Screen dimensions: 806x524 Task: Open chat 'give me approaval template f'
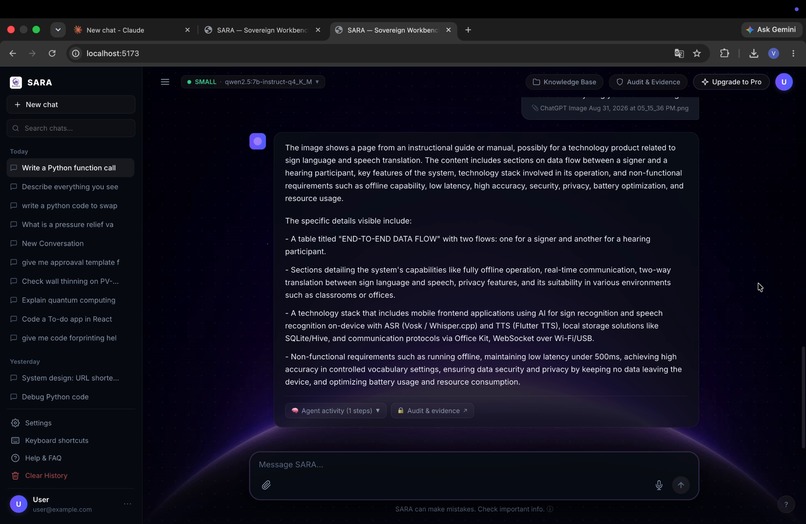pos(71,262)
